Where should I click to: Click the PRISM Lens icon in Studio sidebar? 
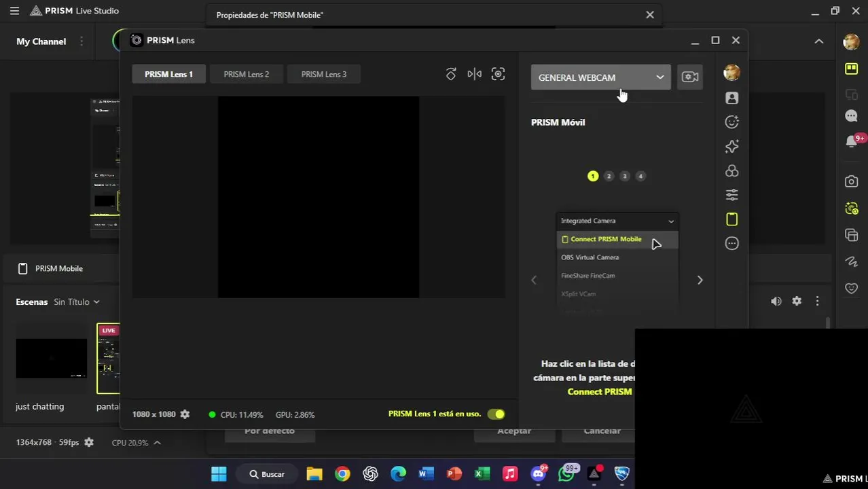(x=851, y=209)
